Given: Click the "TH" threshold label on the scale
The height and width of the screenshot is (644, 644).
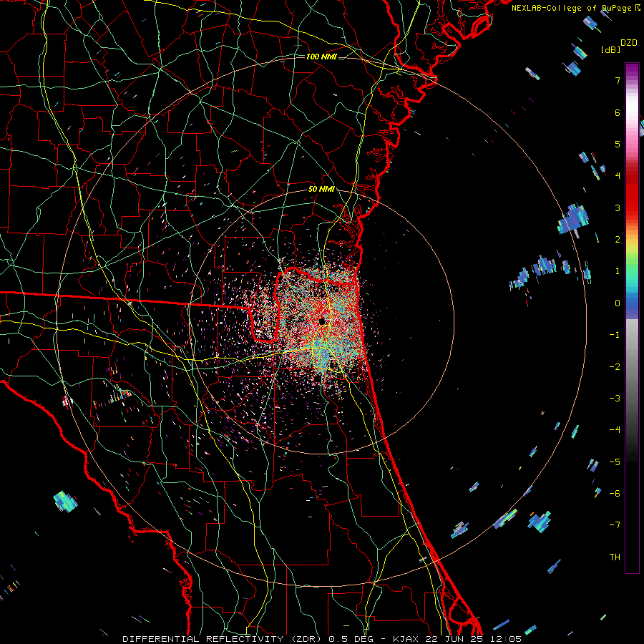Looking at the screenshot, I should click(615, 557).
